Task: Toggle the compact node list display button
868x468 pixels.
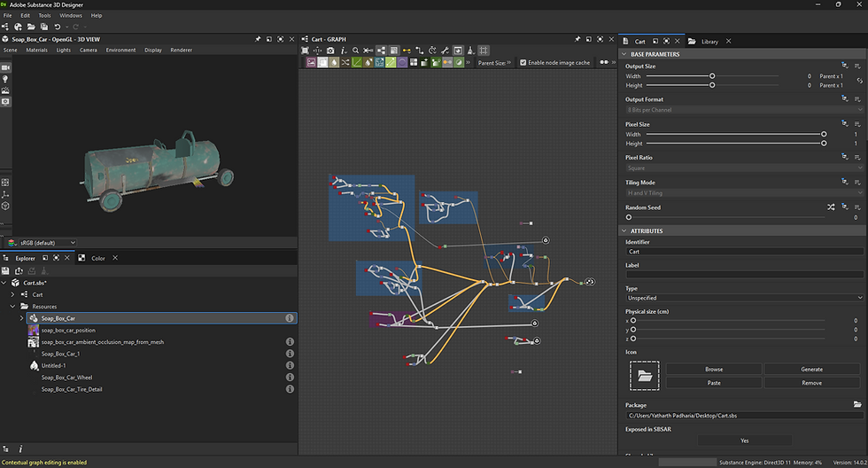Action: tap(393, 51)
